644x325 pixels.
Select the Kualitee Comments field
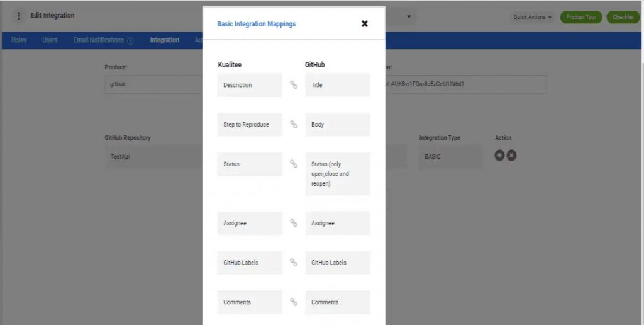tap(250, 302)
